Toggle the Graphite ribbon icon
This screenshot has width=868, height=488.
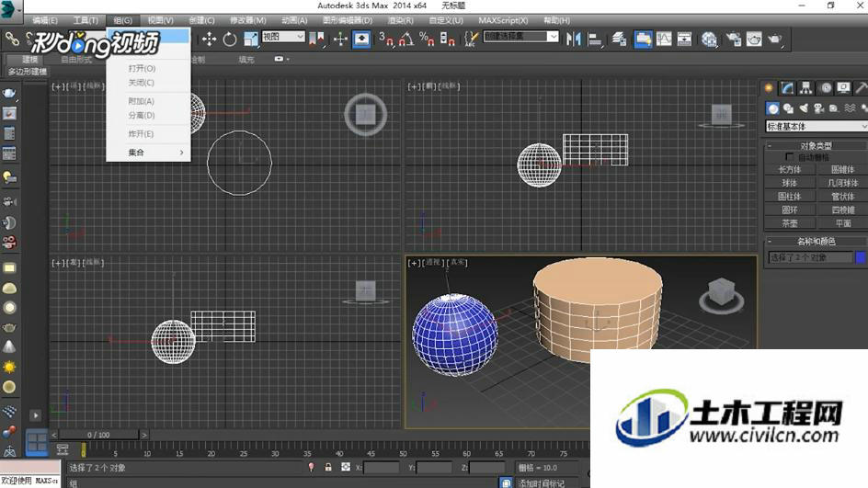(643, 39)
